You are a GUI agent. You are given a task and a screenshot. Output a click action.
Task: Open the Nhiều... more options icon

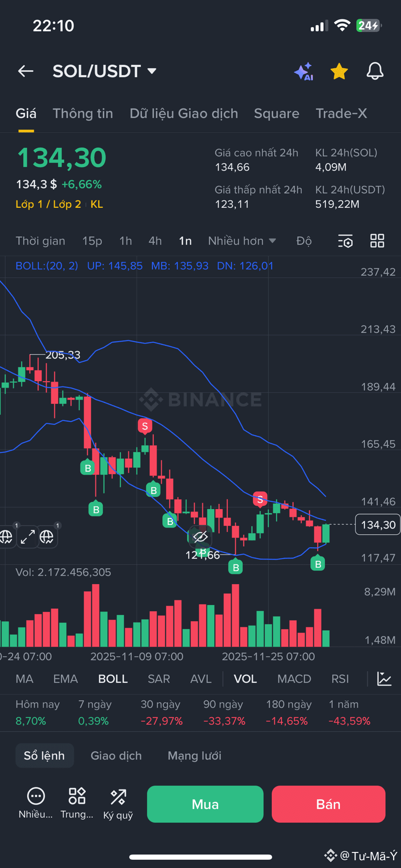[36, 804]
